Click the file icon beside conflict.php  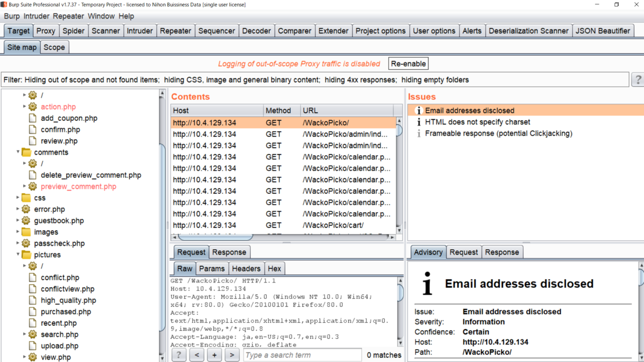click(x=33, y=278)
